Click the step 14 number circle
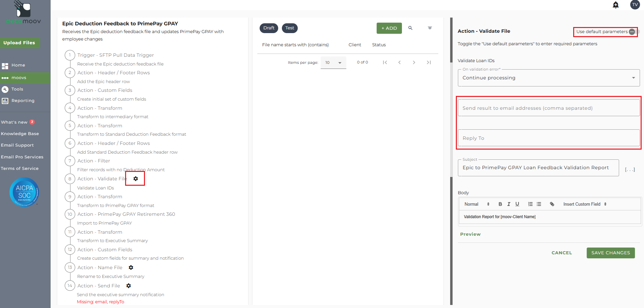644x308 pixels. click(x=70, y=286)
